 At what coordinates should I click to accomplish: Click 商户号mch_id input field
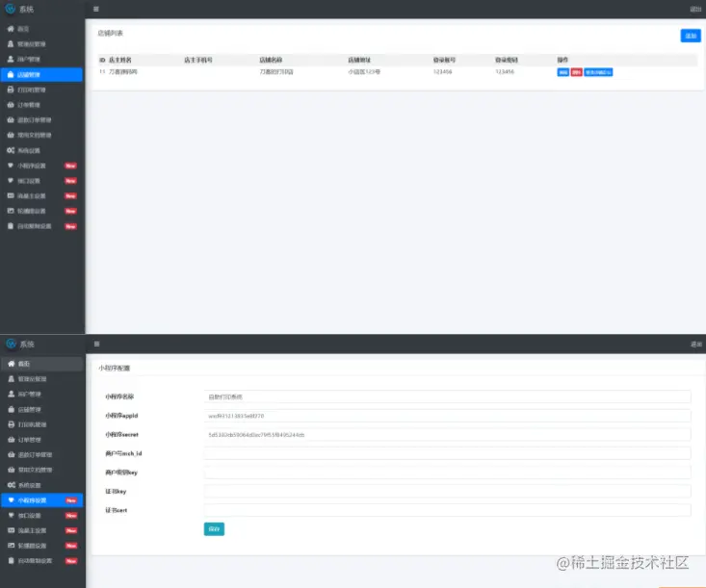pos(447,453)
